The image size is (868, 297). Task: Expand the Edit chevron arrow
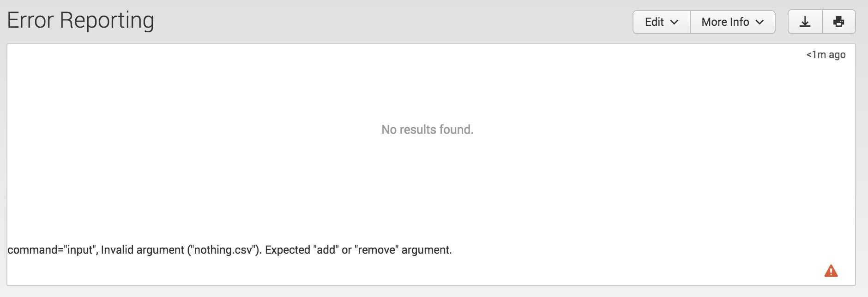[x=674, y=22]
